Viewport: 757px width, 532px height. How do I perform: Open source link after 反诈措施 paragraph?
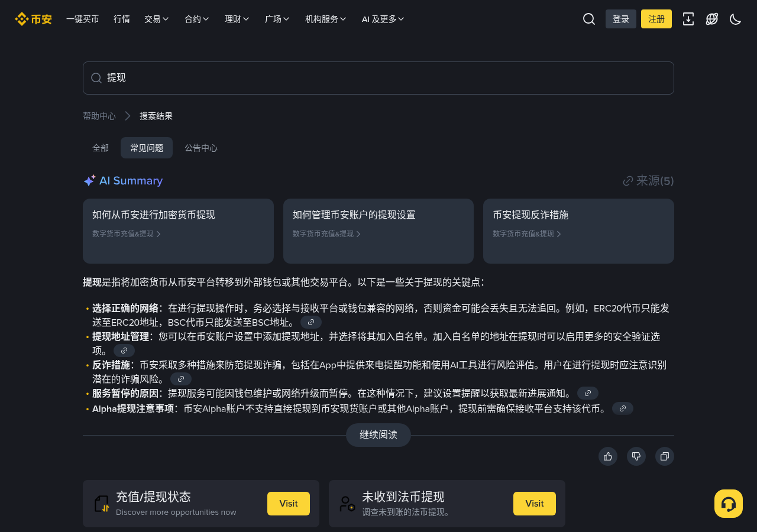181,379
